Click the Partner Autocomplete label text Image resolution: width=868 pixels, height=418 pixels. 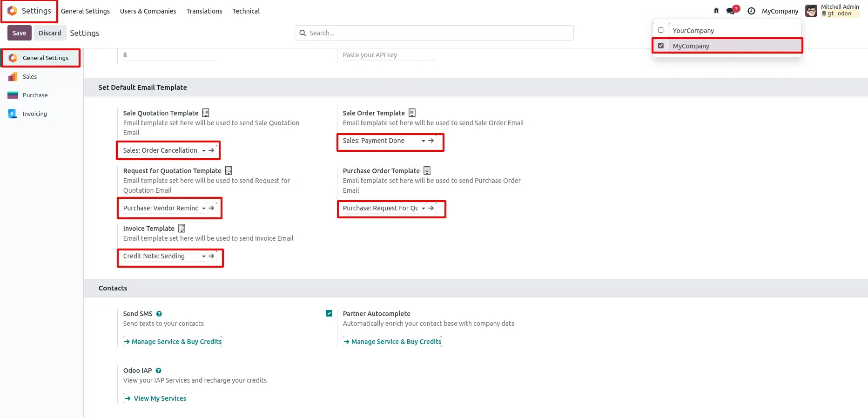click(x=377, y=314)
